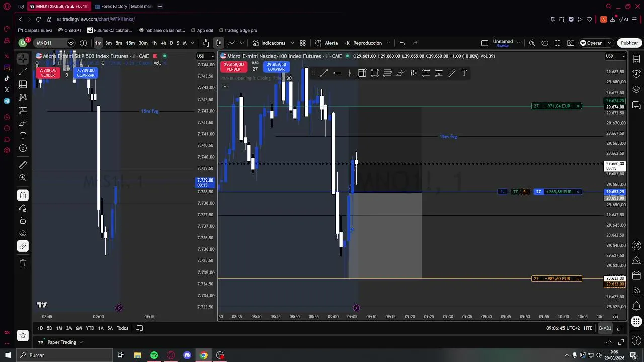
Task: Toggle fullscreen mode icon
Action: 557,43
